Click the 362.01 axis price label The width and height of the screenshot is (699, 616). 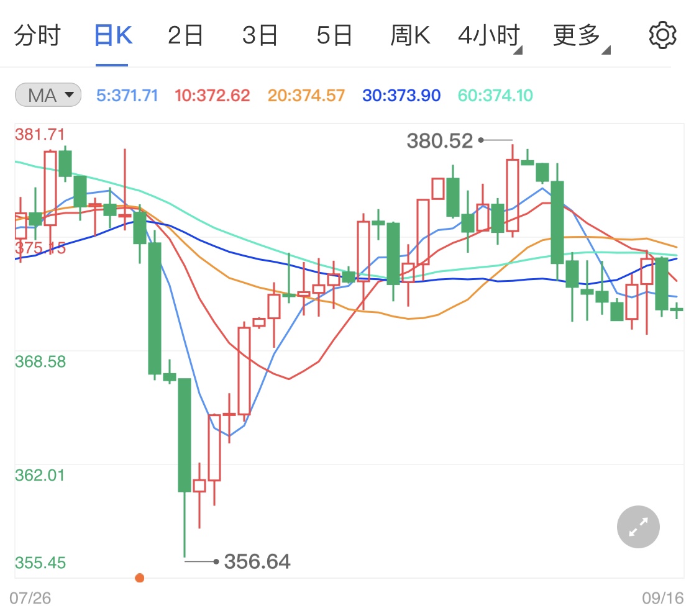click(40, 475)
